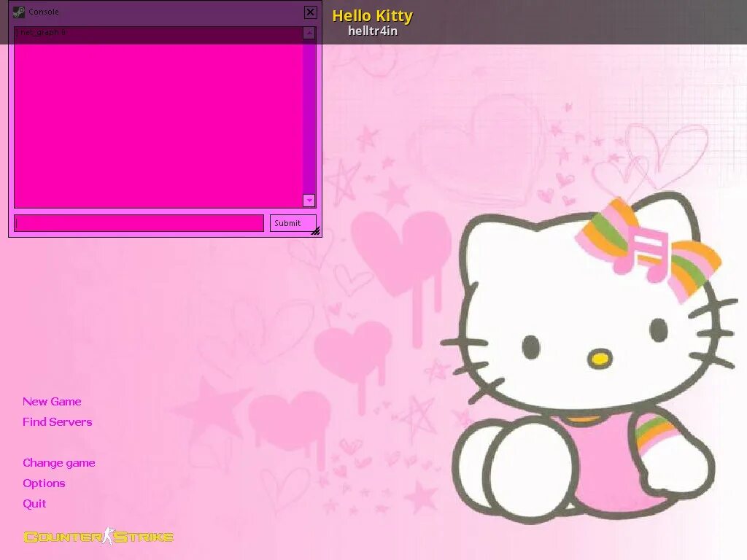Click the console scrollbar down arrow
747x560 pixels.
(309, 201)
